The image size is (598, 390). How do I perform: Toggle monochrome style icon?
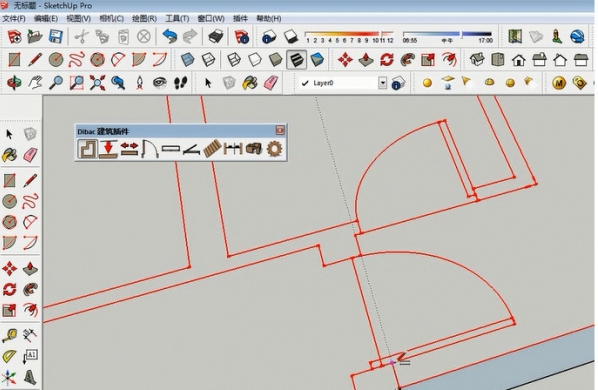coord(317,60)
